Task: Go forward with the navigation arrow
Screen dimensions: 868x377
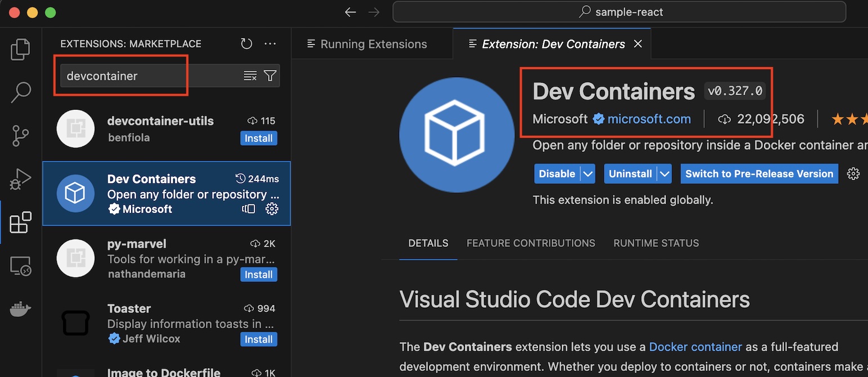Action: [x=373, y=12]
